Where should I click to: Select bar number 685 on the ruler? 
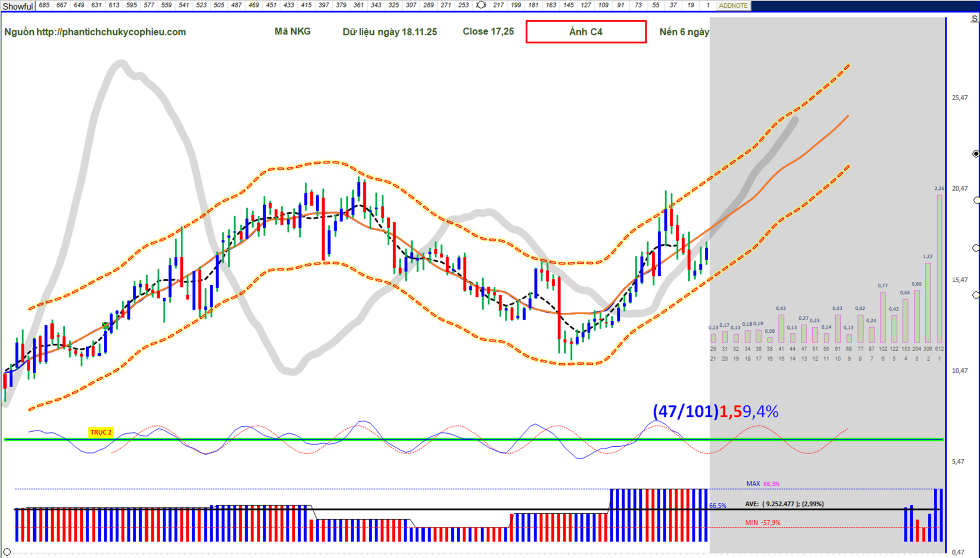click(x=44, y=5)
